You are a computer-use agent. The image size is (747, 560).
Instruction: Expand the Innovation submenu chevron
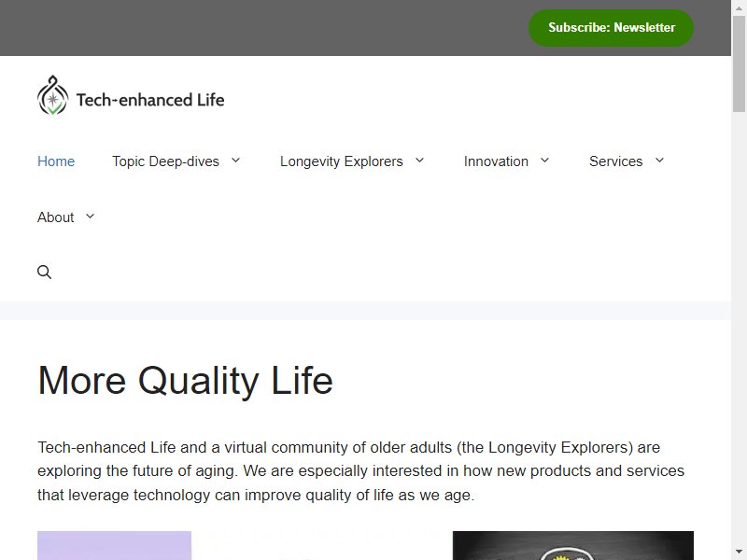pos(544,161)
